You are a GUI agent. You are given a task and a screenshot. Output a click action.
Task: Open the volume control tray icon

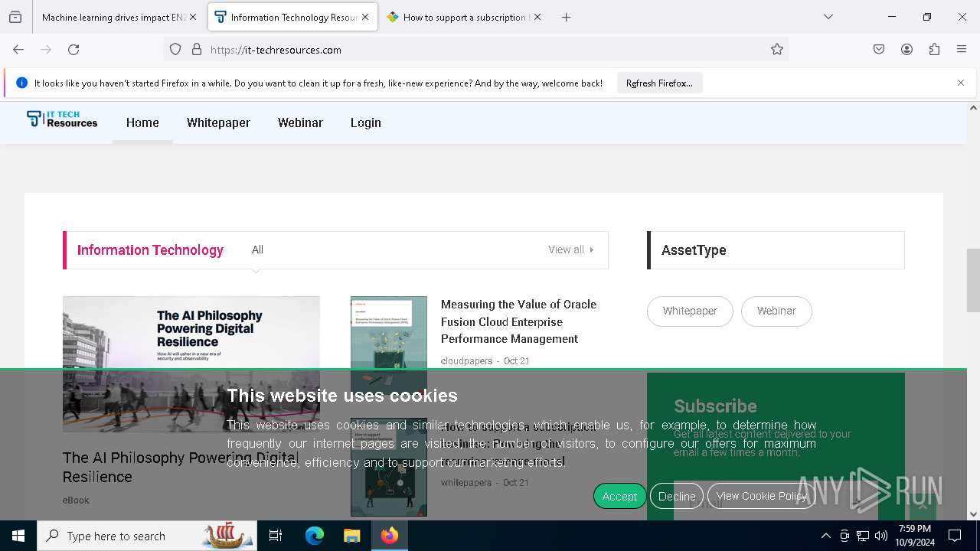pyautogui.click(x=881, y=536)
